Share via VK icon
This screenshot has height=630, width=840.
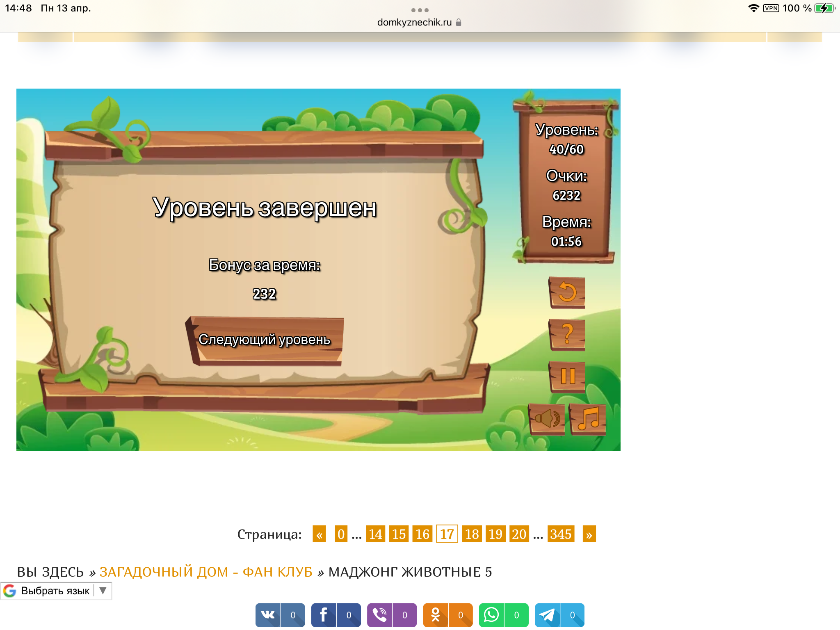(x=268, y=614)
